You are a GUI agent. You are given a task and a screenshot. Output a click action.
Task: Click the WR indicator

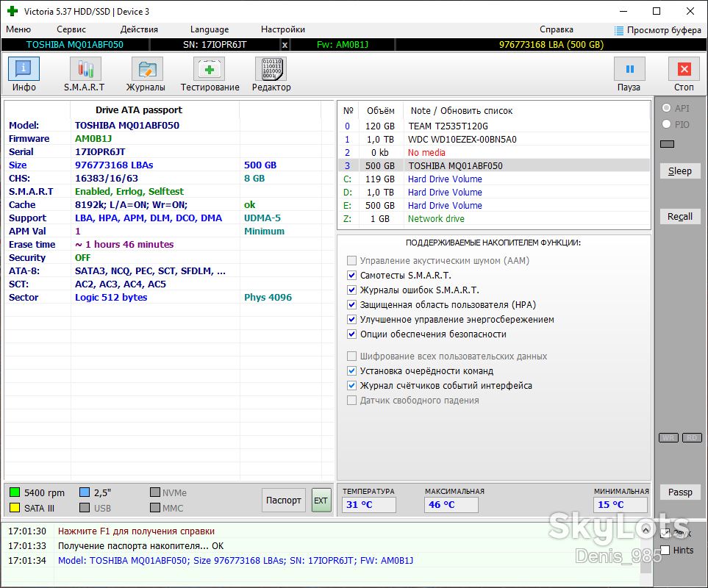pyautogui.click(x=668, y=438)
